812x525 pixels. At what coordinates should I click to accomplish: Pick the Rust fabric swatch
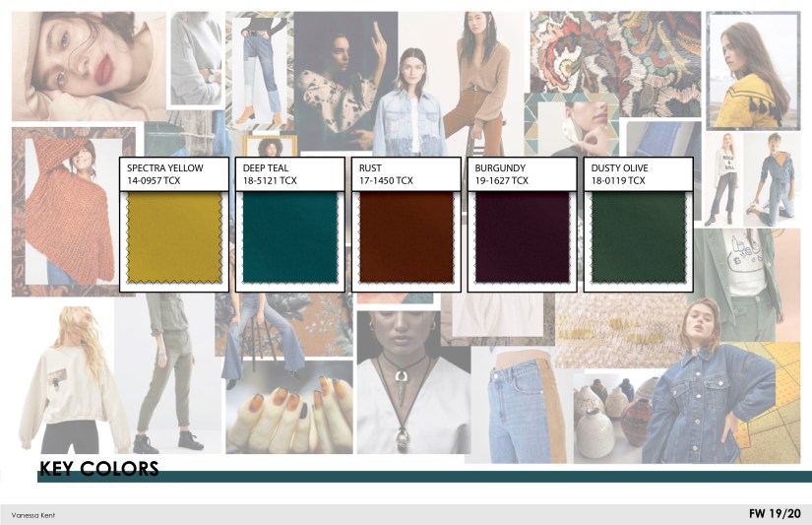(406, 238)
